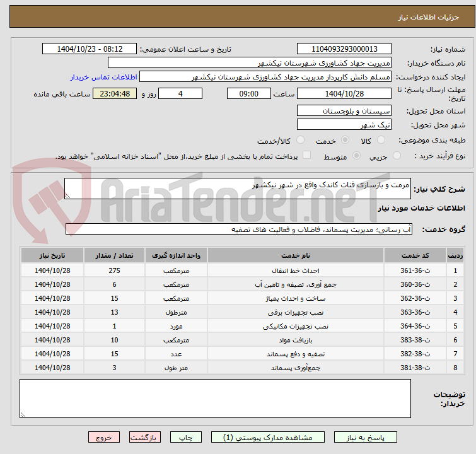Click the تعداد / مقدار column header
This screenshot has width=476, height=454.
114,255
